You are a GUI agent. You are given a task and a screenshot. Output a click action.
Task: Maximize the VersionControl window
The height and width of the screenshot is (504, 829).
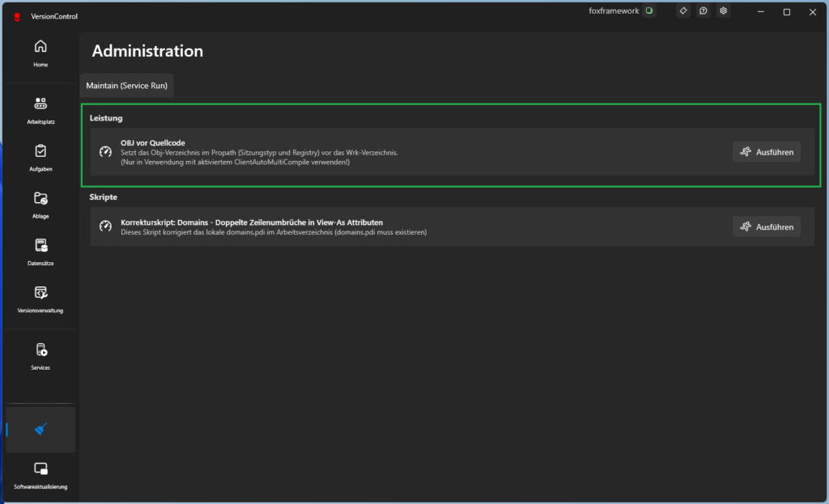786,12
